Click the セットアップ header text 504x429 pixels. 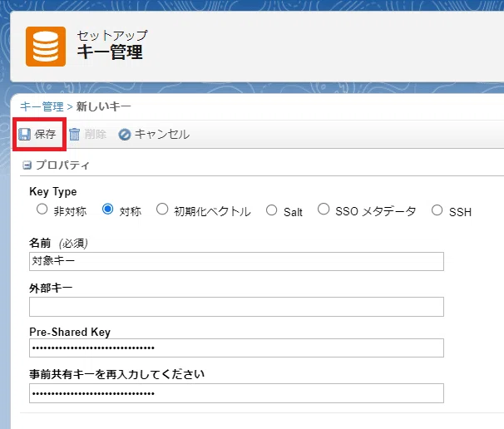[112, 36]
